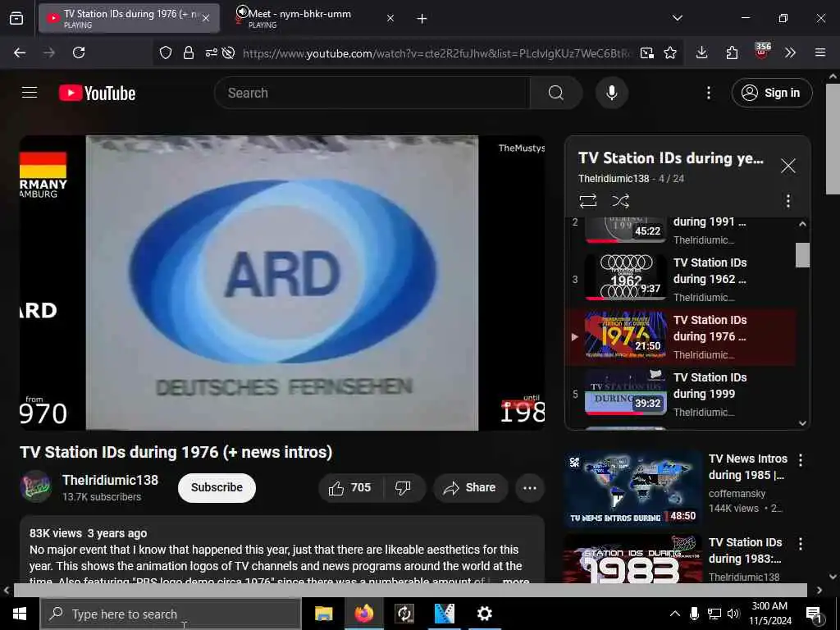840x630 pixels.
Task: Open TV Station IDs during 1983 video
Action: pyautogui.click(x=633, y=559)
